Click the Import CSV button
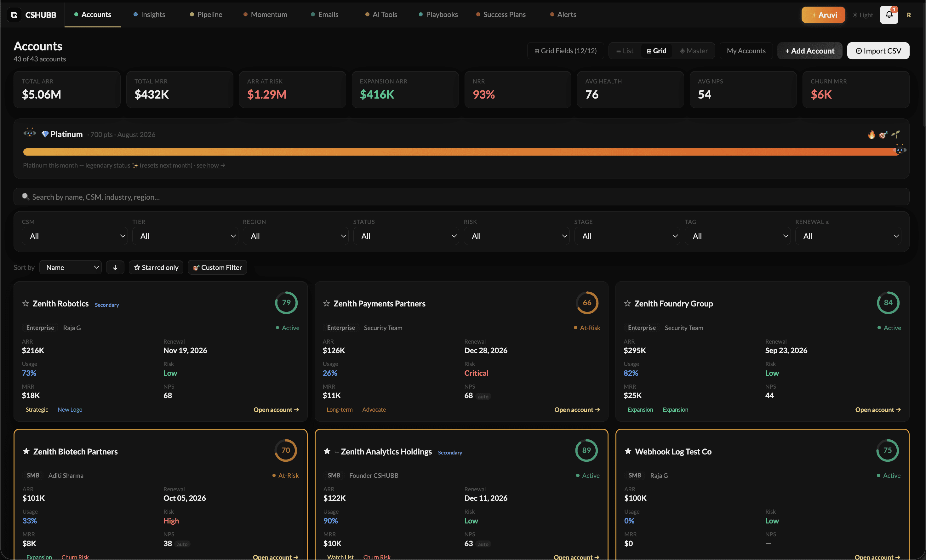Screen dimensions: 926x560 (x=878, y=51)
